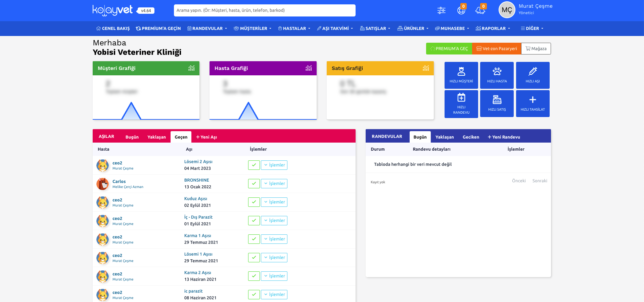Viewport: 644px width, 302px height.
Task: Expand İşlemler for Lösemi 1 Aşısı
Action: point(274,258)
